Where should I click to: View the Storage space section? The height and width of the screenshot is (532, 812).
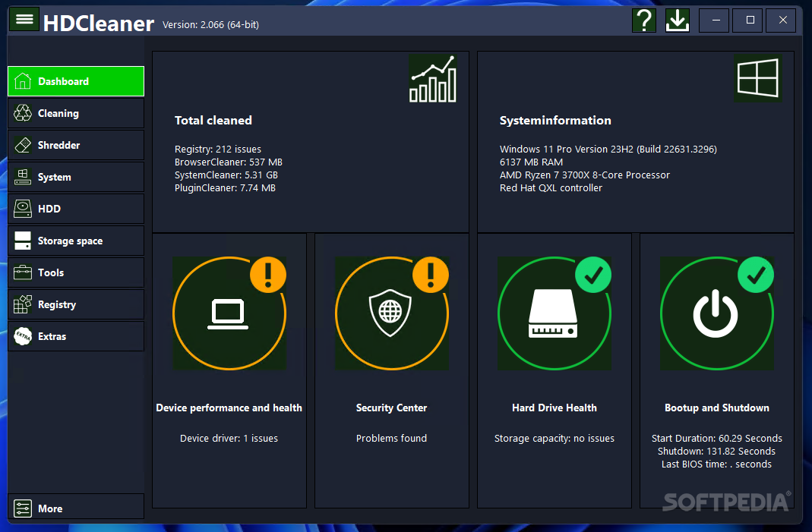point(76,241)
